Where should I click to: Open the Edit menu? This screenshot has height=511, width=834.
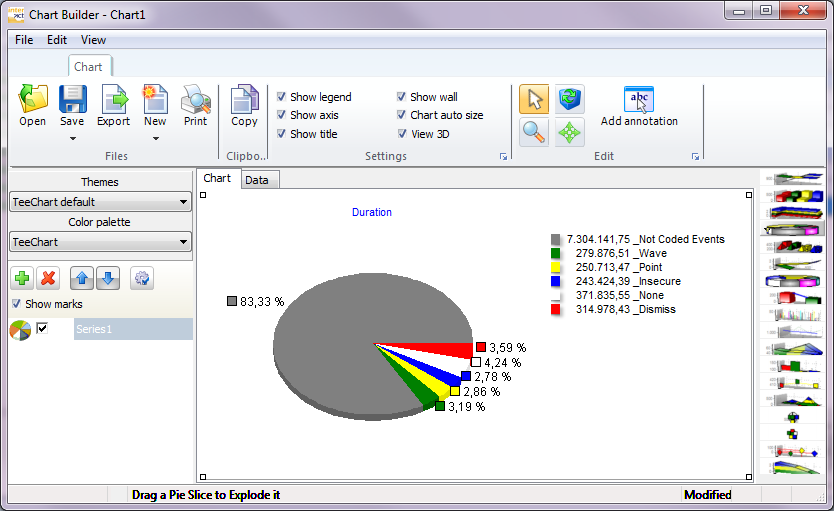click(x=57, y=40)
